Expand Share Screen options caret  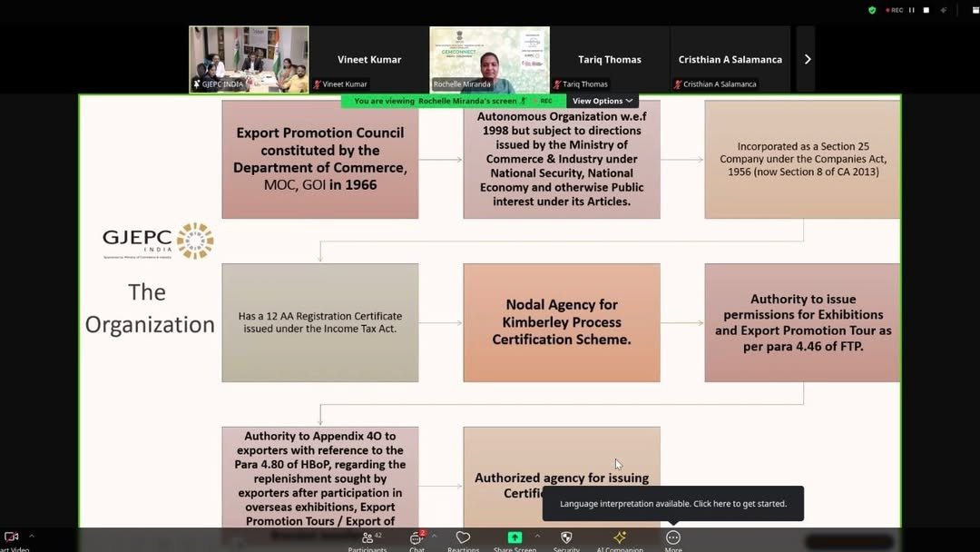[537, 537]
